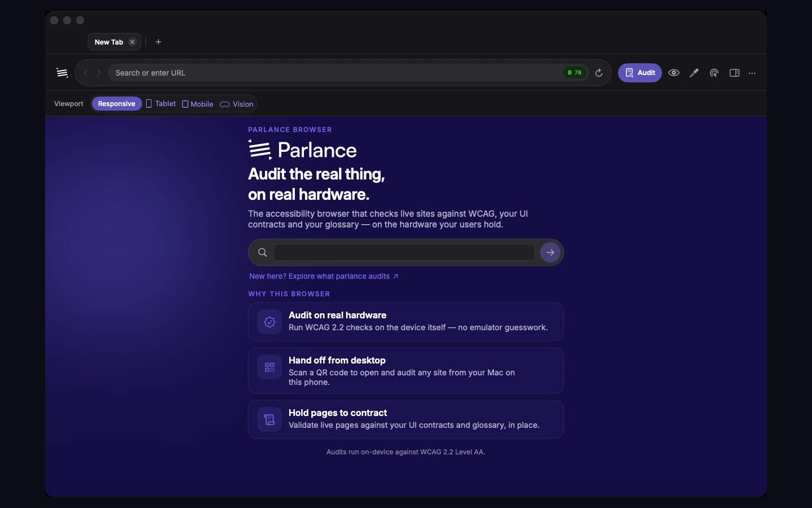Click the touch target inspector icon
Screen dimensions: 812x508
[714, 73]
